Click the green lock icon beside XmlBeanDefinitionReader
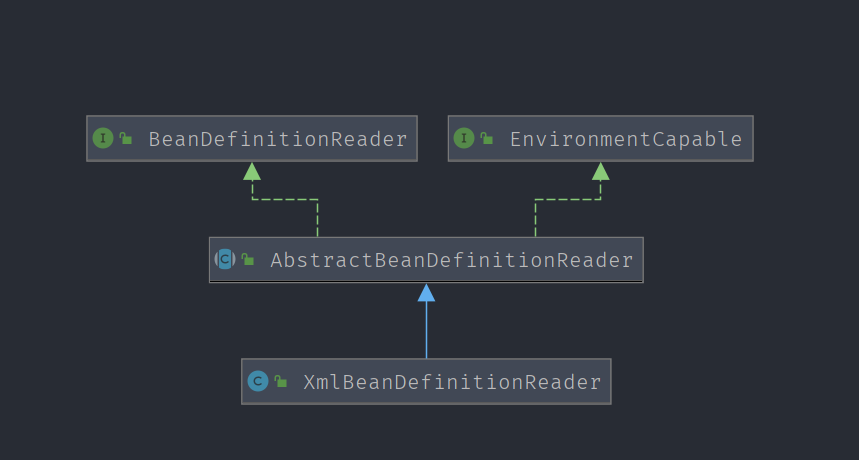Screen dimensions: 859x460 [281, 381]
